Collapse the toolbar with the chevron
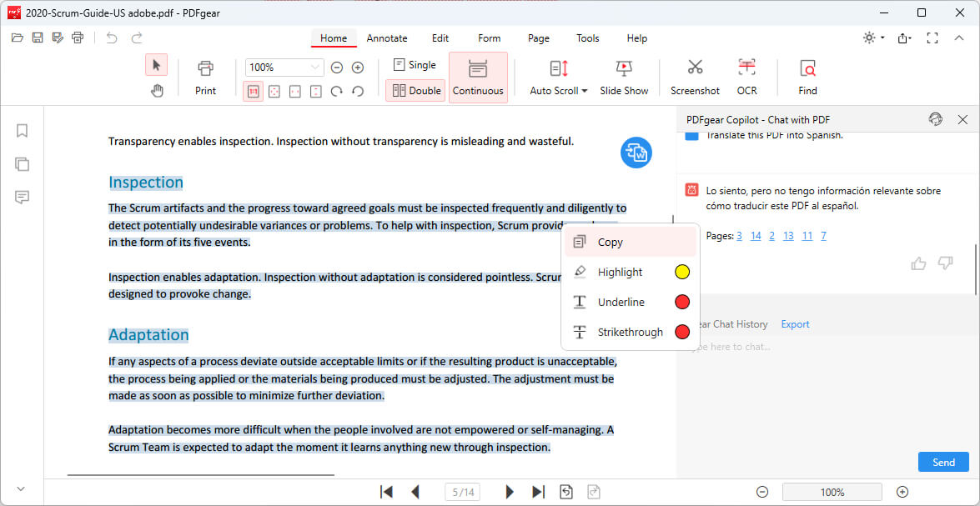Screen dimensions: 980x506 [x=959, y=38]
